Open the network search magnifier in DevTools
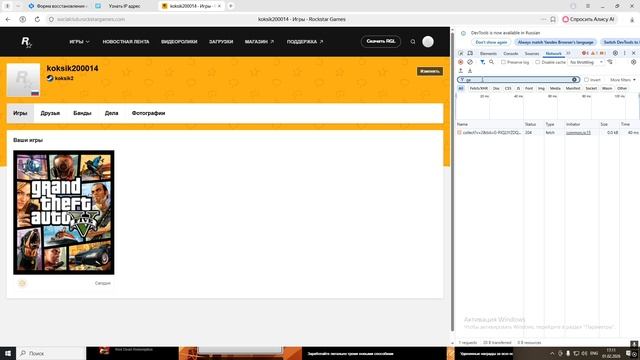 (x=491, y=62)
